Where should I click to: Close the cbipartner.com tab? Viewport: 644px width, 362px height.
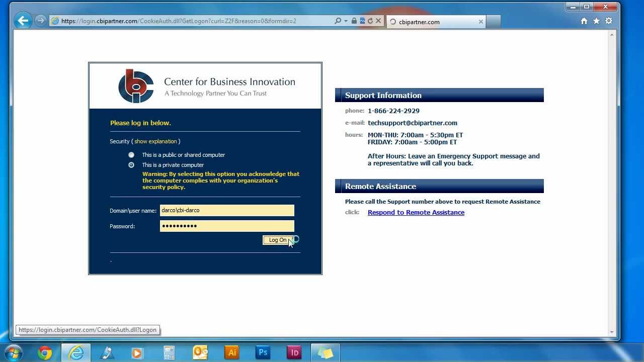tap(480, 22)
